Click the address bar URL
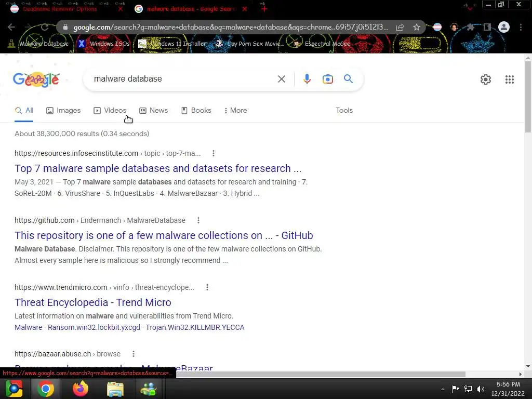Viewport: 532px width, 399px height. [231, 27]
